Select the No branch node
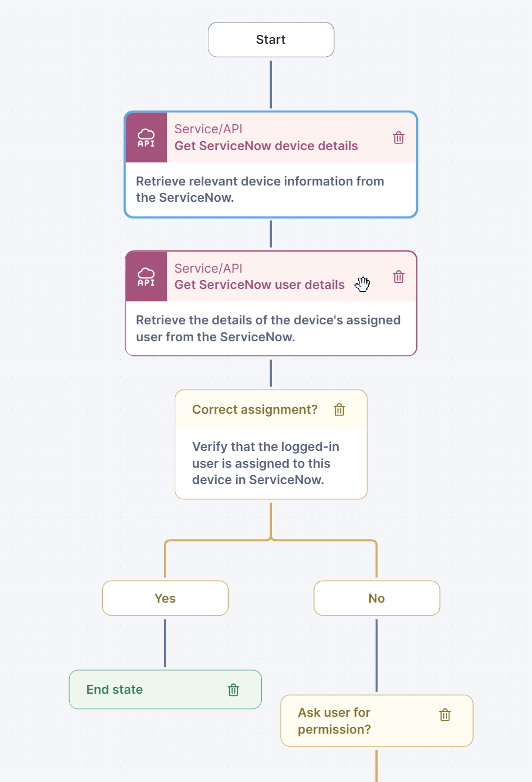 click(x=376, y=598)
